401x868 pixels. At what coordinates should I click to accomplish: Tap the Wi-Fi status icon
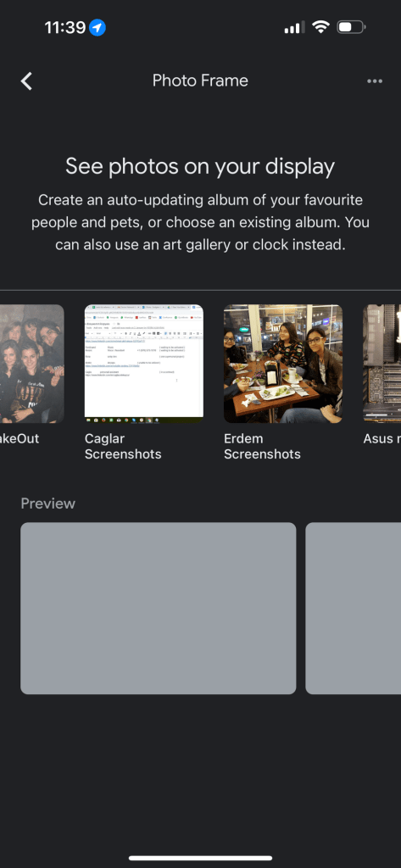pyautogui.click(x=320, y=27)
